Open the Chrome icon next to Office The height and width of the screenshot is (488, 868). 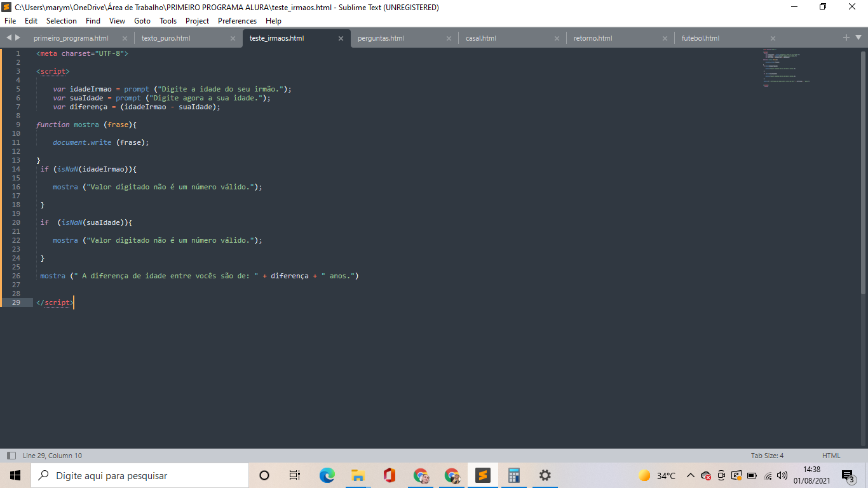tap(420, 475)
